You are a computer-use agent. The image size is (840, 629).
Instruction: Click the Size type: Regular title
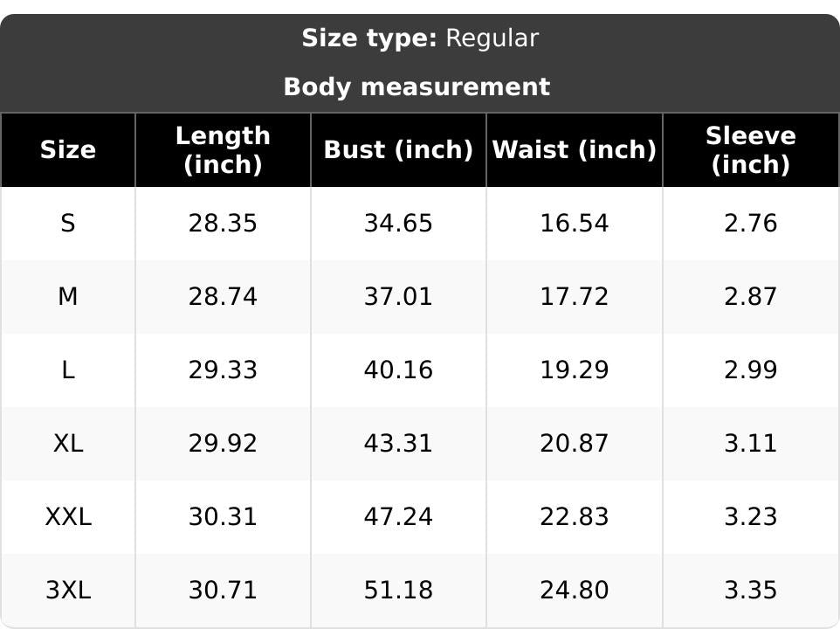[420, 38]
